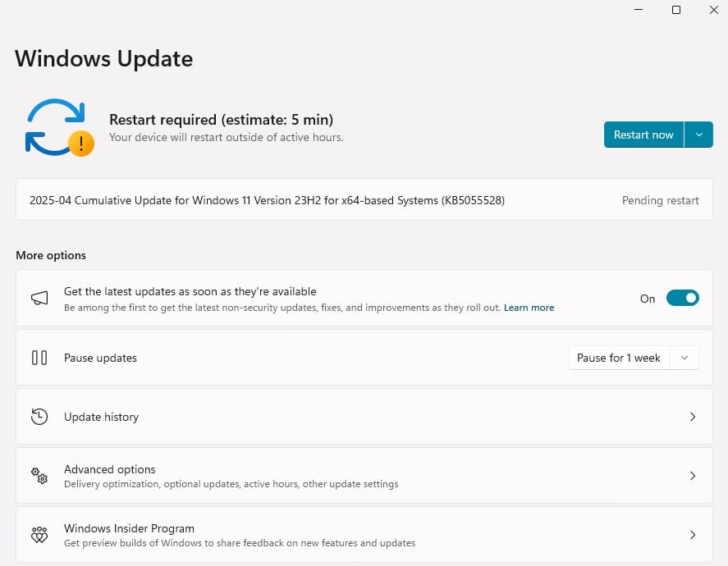This screenshot has height=566, width=728.
Task: Click the pause icon beside Pause updates
Action: [x=39, y=358]
